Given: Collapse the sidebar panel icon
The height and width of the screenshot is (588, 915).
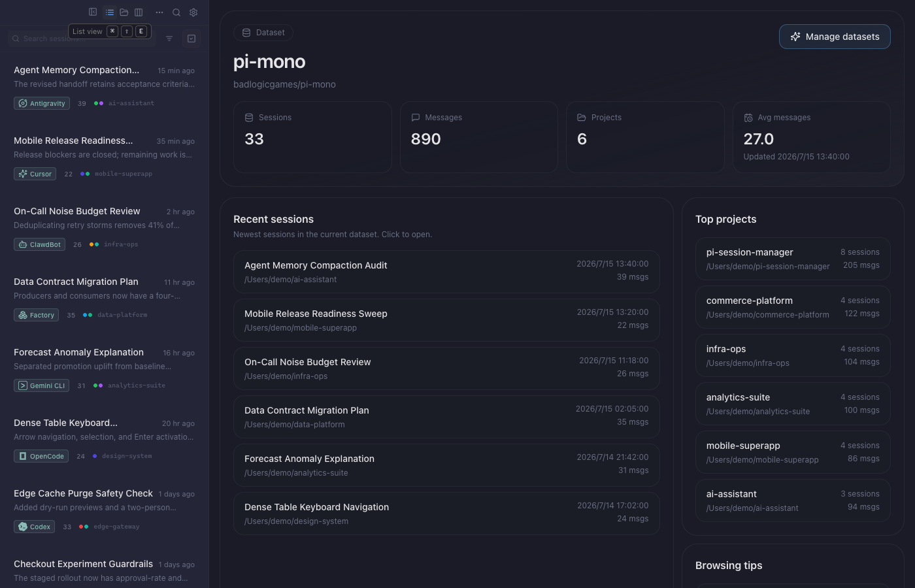Looking at the screenshot, I should pyautogui.click(x=93, y=12).
